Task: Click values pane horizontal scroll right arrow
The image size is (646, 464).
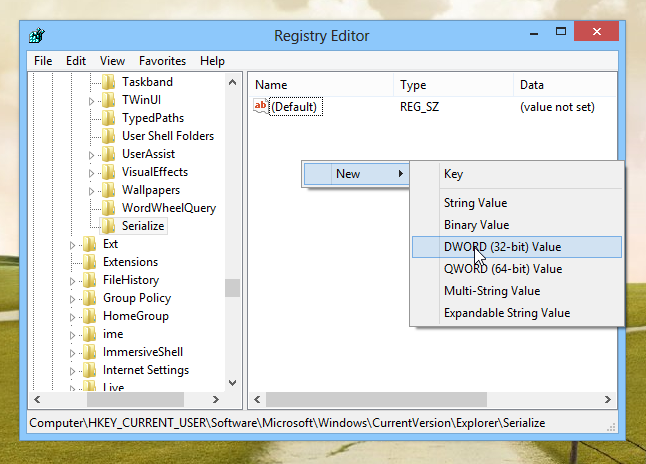Action: 608,399
